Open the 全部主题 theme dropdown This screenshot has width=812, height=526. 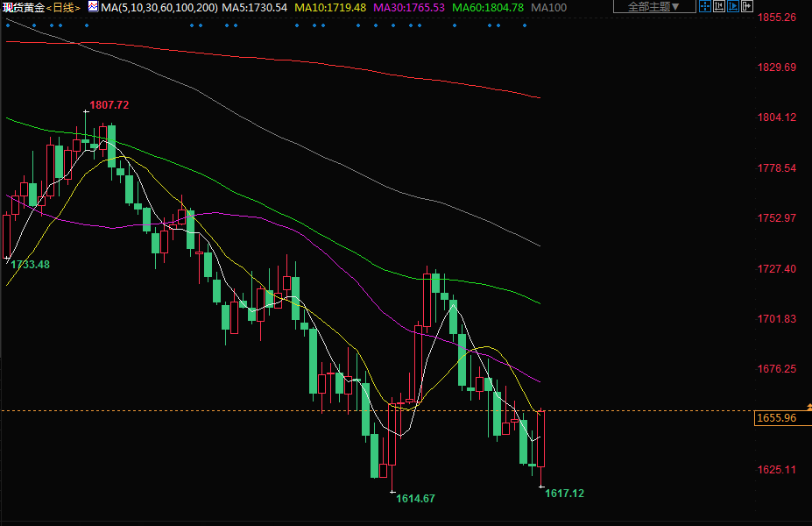pyautogui.click(x=653, y=7)
